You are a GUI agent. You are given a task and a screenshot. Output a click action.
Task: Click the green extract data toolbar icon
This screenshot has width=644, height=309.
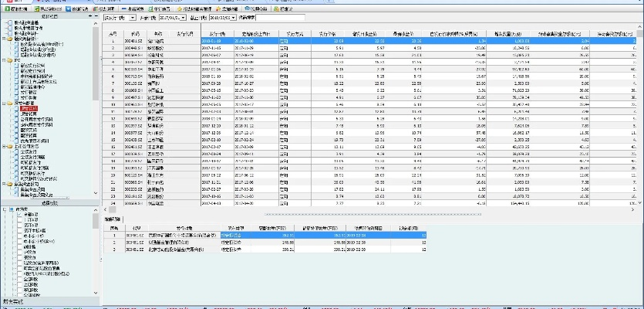pyautogui.click(x=8, y=8)
